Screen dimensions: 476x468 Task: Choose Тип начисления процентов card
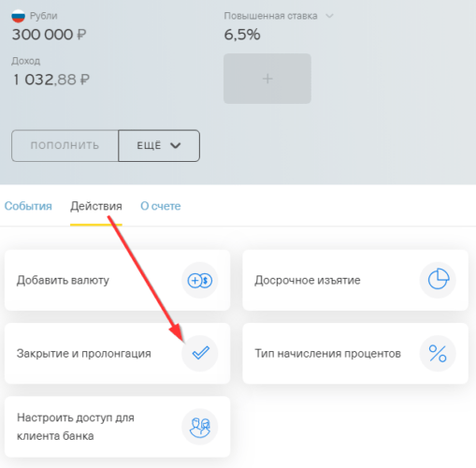tap(355, 354)
